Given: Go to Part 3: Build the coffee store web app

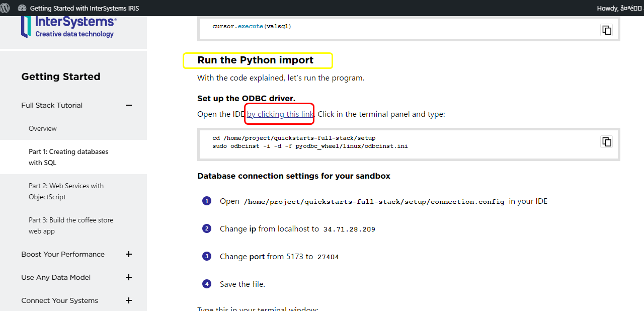Looking at the screenshot, I should coord(71,225).
